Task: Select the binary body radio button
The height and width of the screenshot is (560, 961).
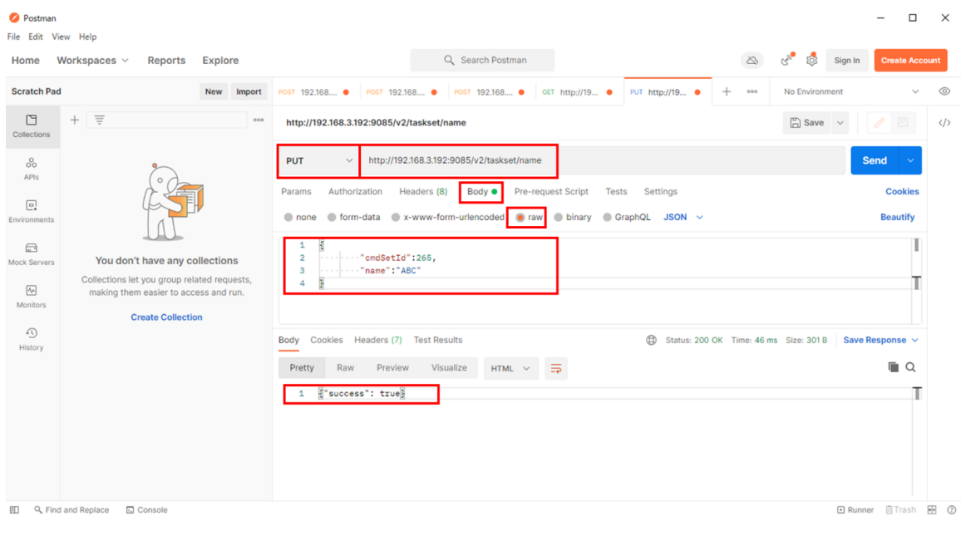Action: tap(559, 218)
